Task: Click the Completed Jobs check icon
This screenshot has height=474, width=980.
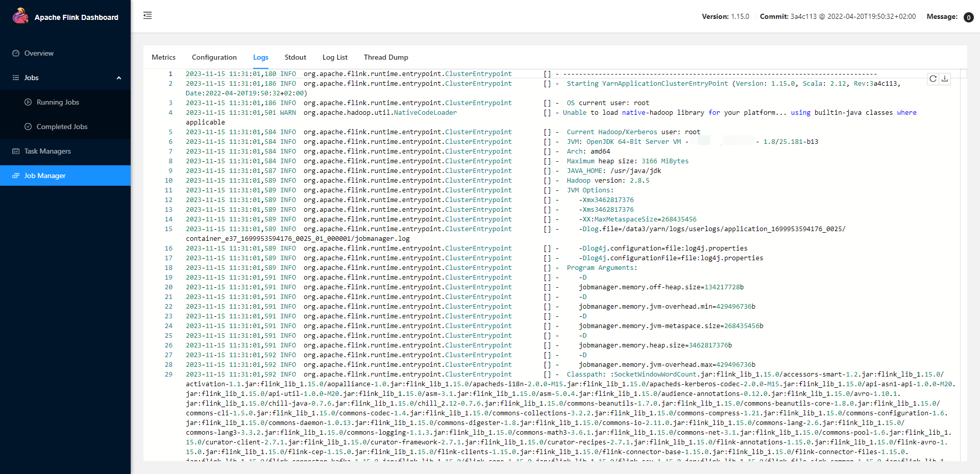Action: [x=28, y=127]
